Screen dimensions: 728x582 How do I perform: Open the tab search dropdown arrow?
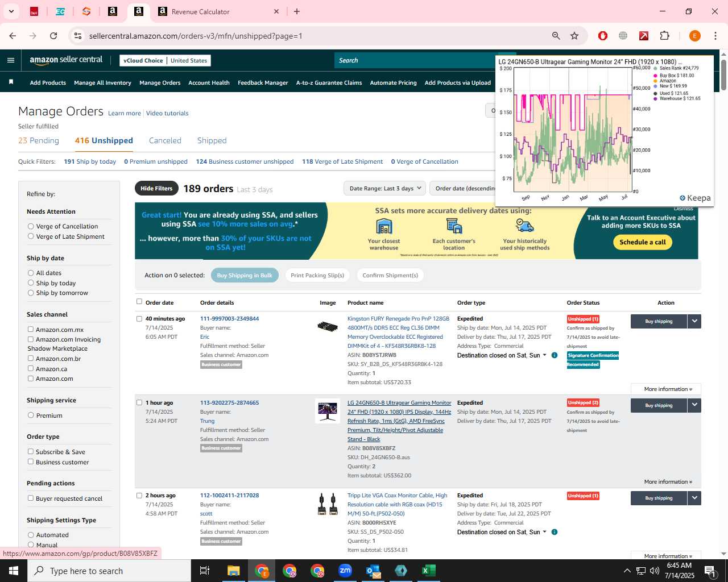11,11
